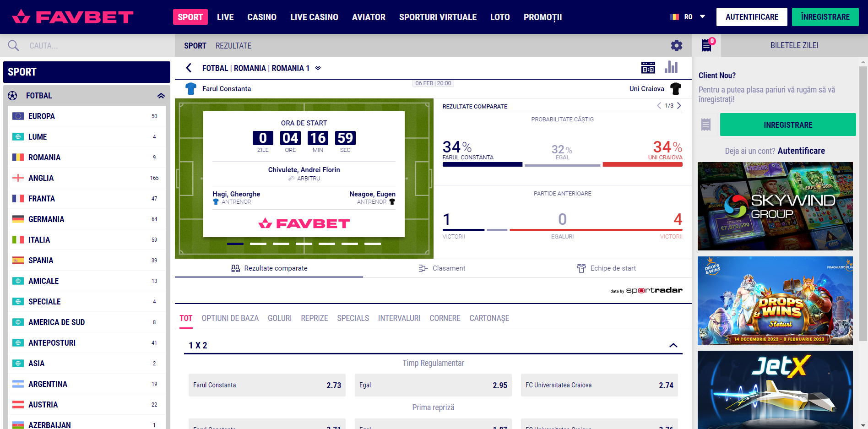868x429 pixels.
Task: Open the CASINO menu item
Action: click(262, 17)
